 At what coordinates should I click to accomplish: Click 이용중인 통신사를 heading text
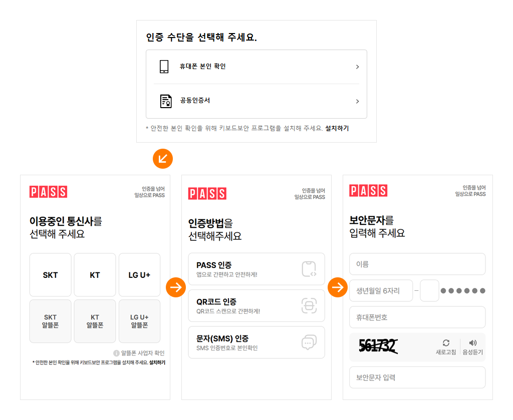pyautogui.click(x=66, y=221)
